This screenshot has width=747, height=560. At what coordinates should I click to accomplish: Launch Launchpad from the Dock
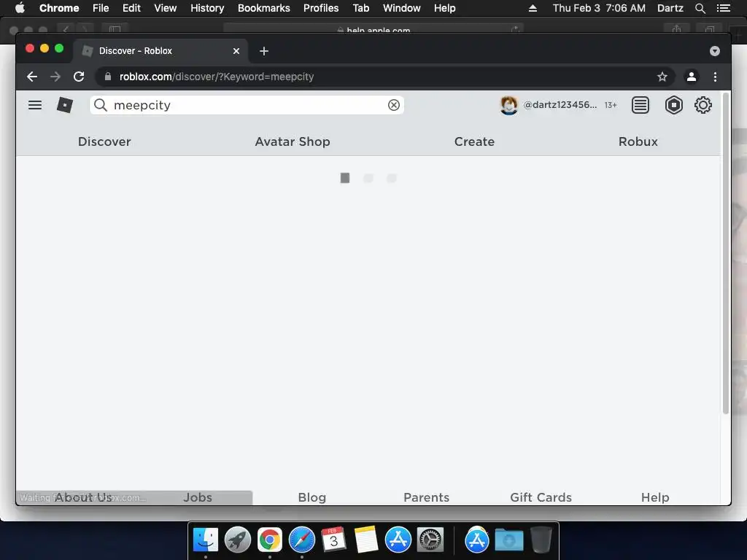[x=237, y=540]
